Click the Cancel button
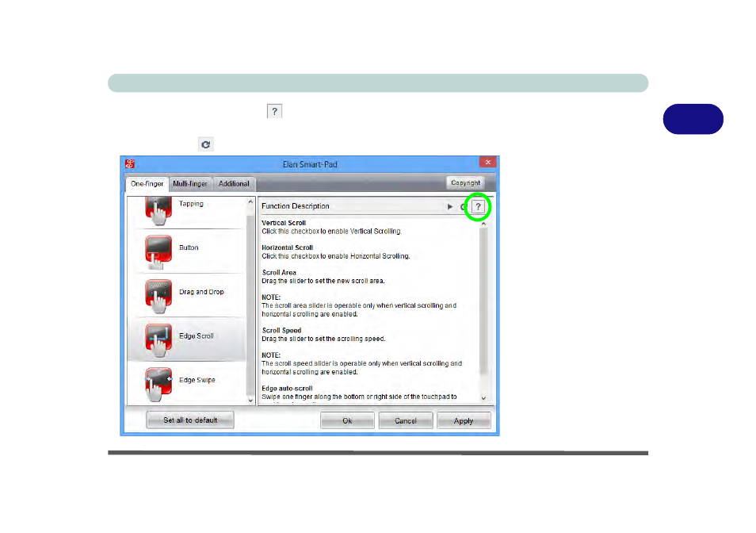This screenshot has width=756, height=533. tap(406, 420)
